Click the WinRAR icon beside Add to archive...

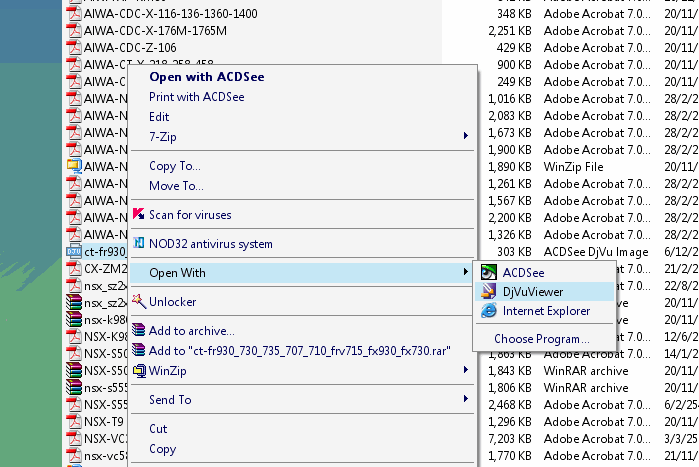[x=139, y=330]
